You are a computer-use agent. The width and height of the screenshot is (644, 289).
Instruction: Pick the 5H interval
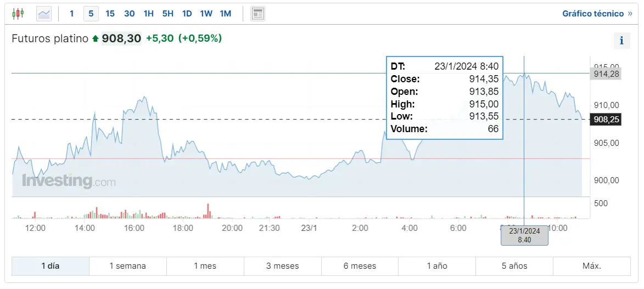tap(168, 14)
